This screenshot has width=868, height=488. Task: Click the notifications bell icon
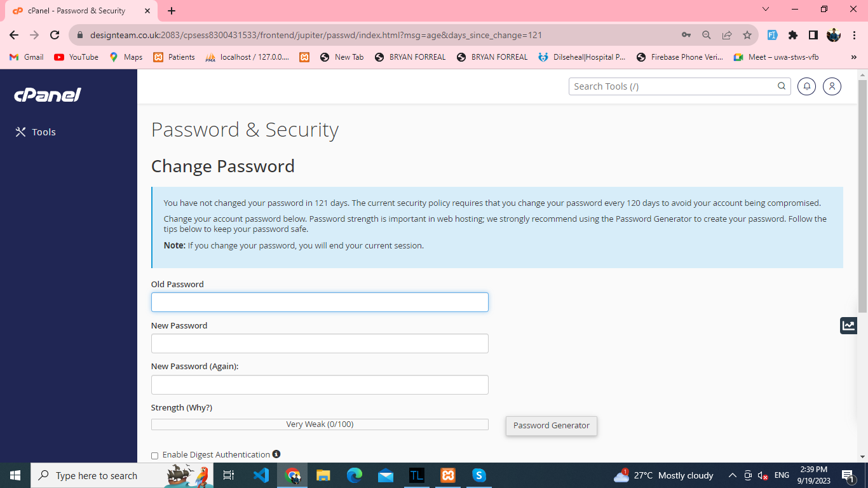(806, 86)
